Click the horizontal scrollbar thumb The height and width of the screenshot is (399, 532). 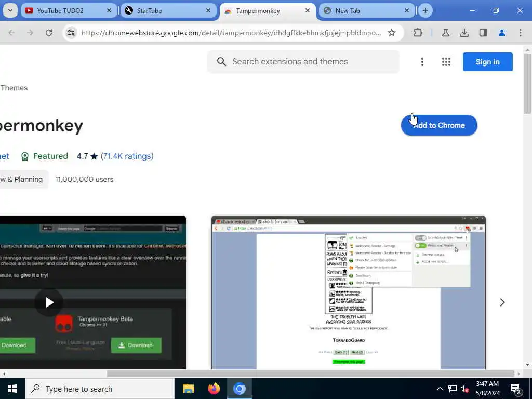[311, 374]
